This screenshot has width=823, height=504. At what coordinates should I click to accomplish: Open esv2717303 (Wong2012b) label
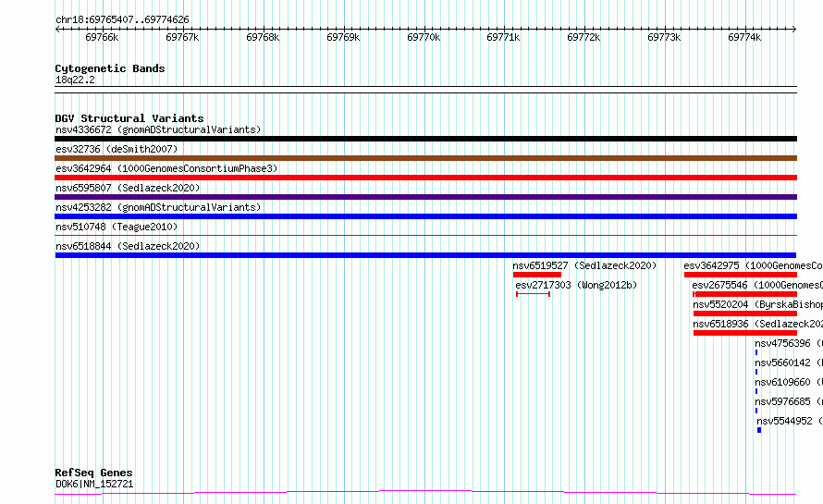pos(576,285)
